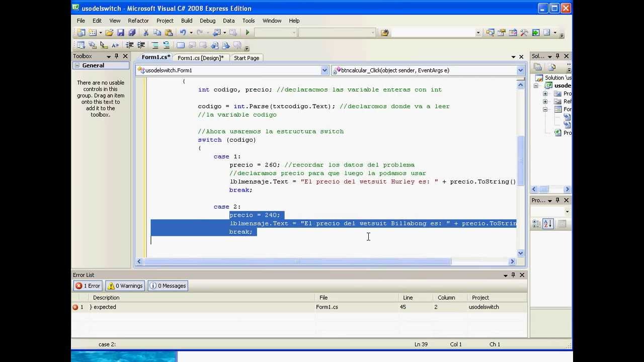
Task: Toggle auto-hide pin on Properties panel
Action: click(x=557, y=200)
